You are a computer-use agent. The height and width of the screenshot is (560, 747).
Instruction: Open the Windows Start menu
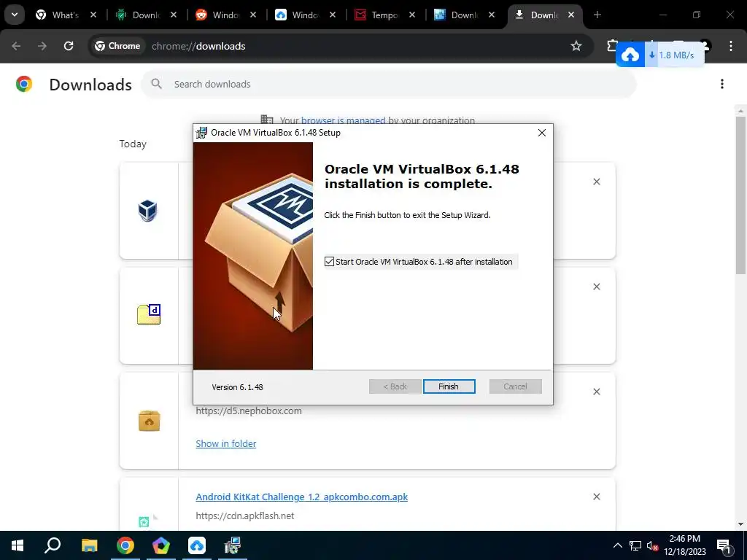pyautogui.click(x=18, y=545)
